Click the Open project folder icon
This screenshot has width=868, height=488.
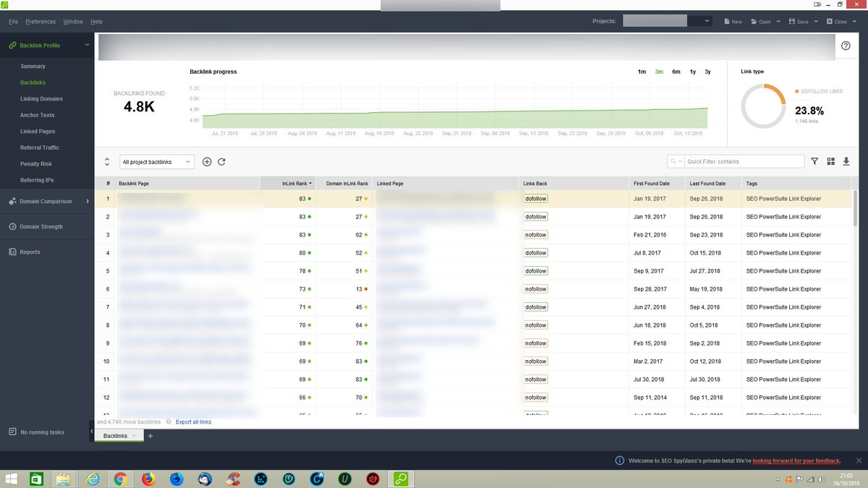[x=754, y=22]
